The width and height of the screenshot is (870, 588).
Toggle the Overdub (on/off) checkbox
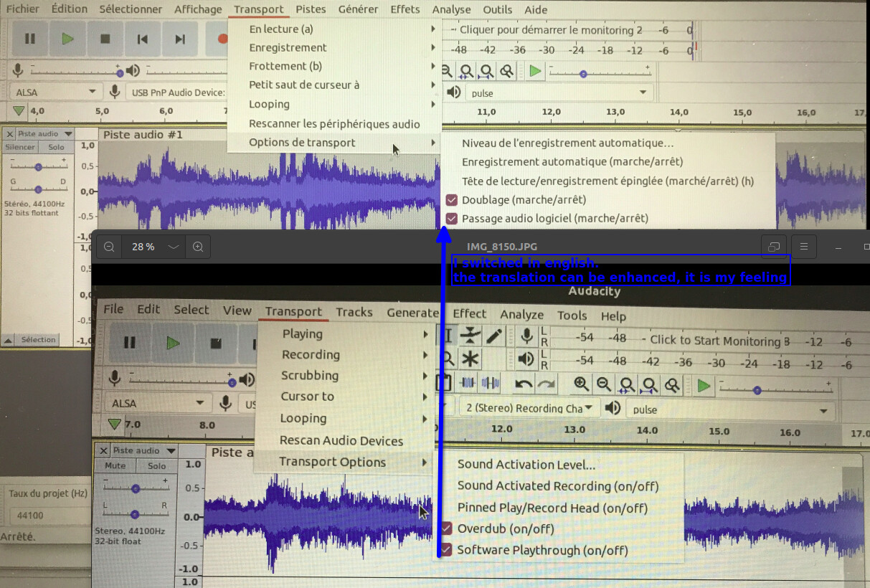446,528
